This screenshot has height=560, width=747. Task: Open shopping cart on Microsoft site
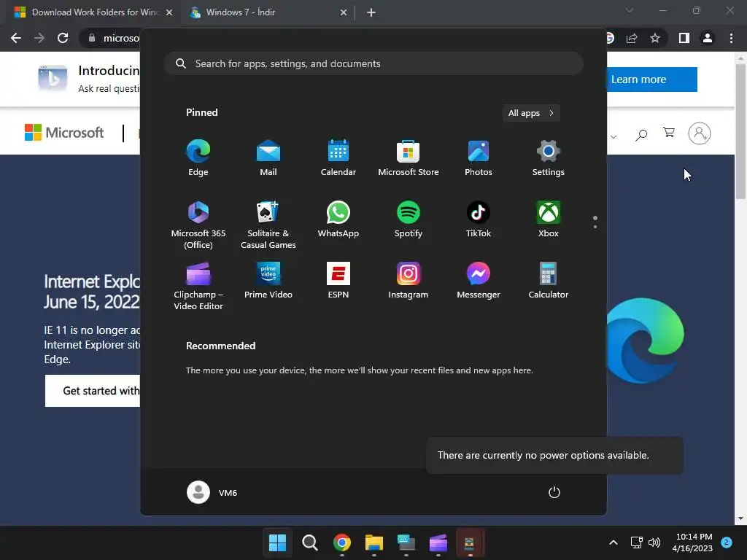pyautogui.click(x=669, y=133)
